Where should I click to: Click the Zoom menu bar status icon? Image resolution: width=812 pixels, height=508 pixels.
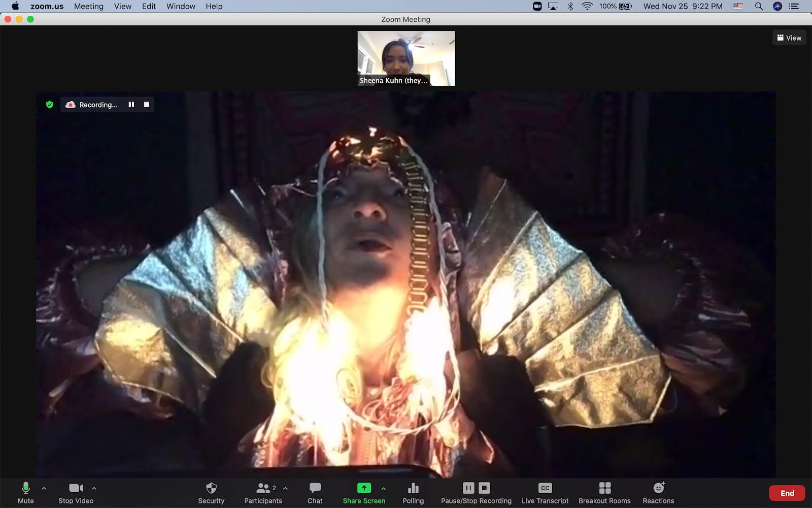point(537,6)
